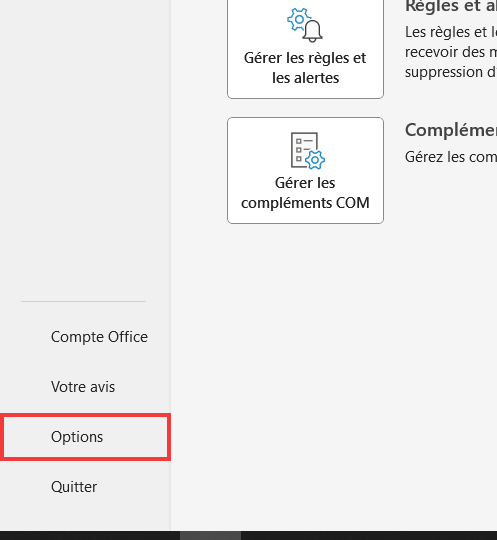Open the Votre avis feedback entry
Viewport: 497px width, 540px height.
pyautogui.click(x=85, y=387)
